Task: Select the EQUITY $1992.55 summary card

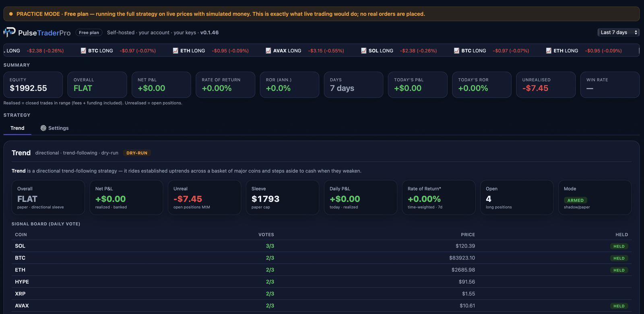Action: (33, 85)
